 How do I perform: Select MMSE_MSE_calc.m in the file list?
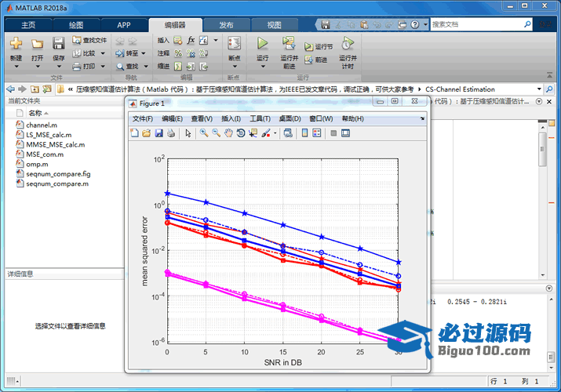[x=56, y=145]
